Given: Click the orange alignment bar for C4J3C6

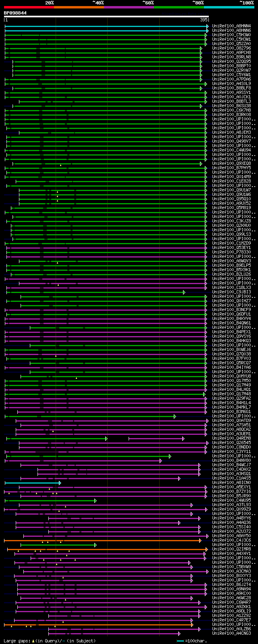Looking at the screenshot, I should tap(102, 540).
